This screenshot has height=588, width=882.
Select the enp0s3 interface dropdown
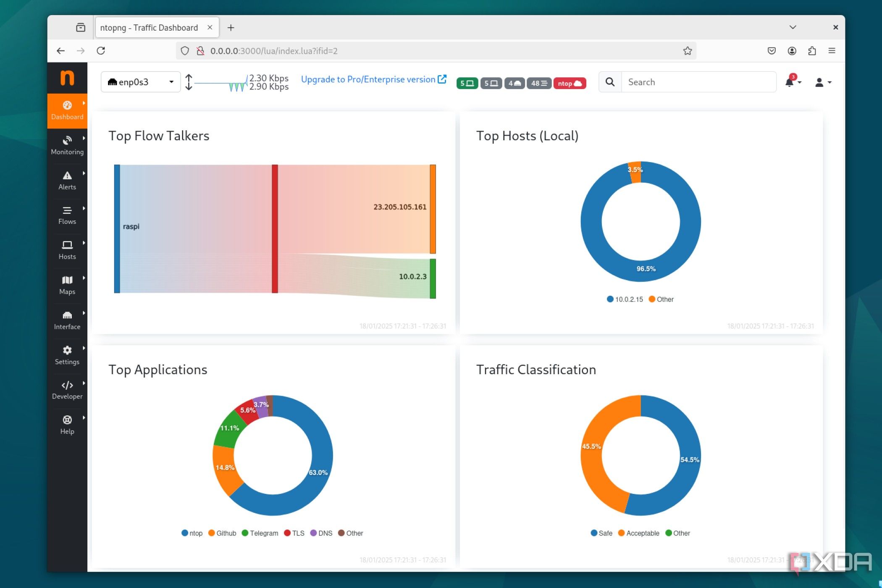[140, 81]
